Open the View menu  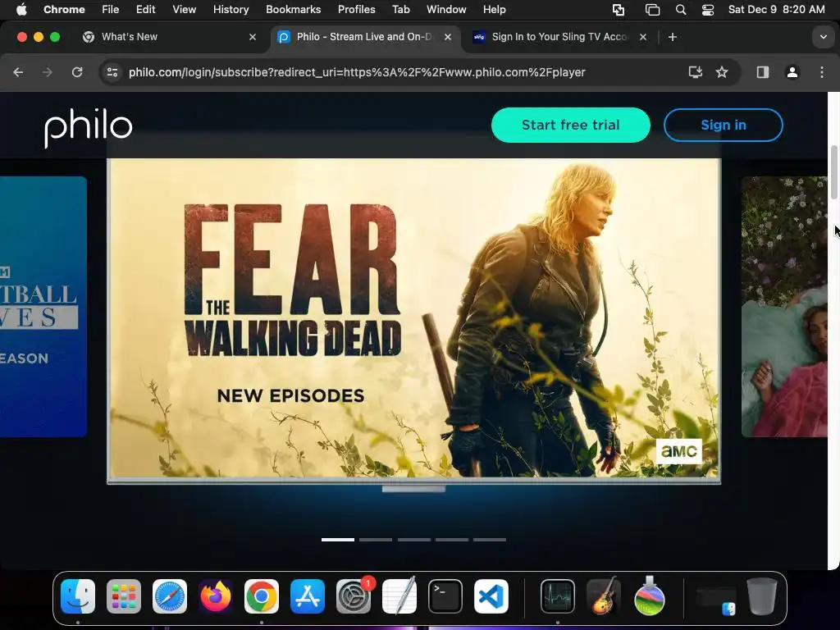(x=185, y=10)
